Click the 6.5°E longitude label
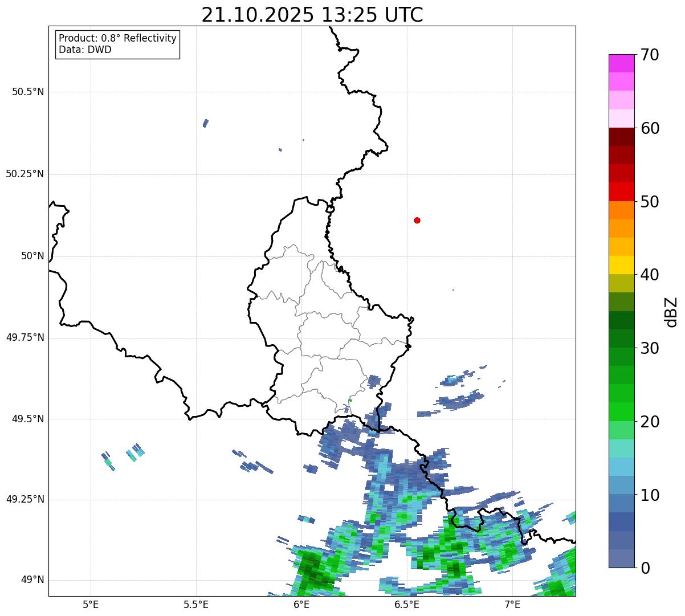The width and height of the screenshot is (685, 616). click(407, 604)
